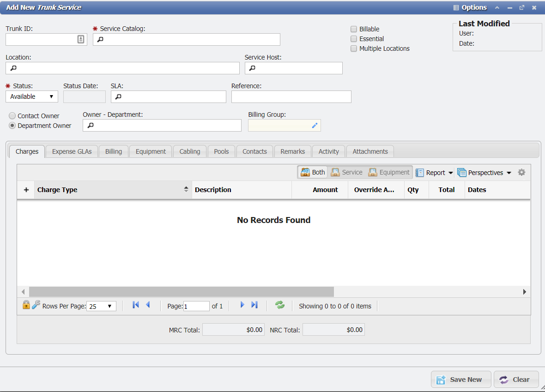
Task: Click the plus icon to add charge
Action: 26,190
